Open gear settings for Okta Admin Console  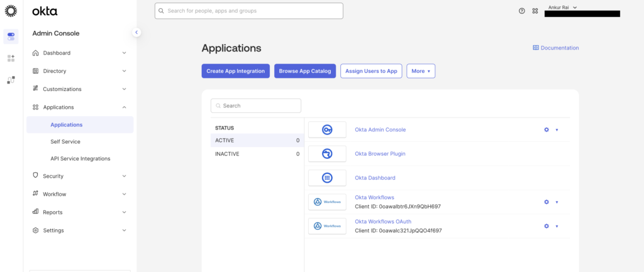tap(547, 130)
